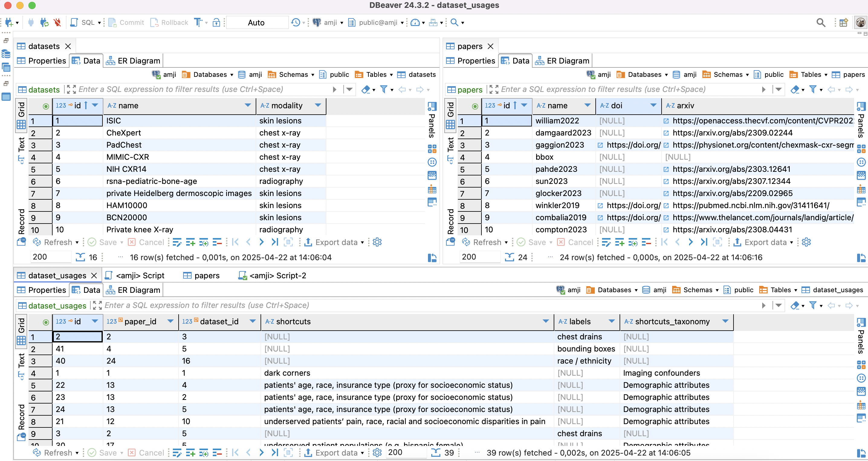Open the SQL editor toolbar icon
Screen dimensions: 868x461
[x=74, y=23]
